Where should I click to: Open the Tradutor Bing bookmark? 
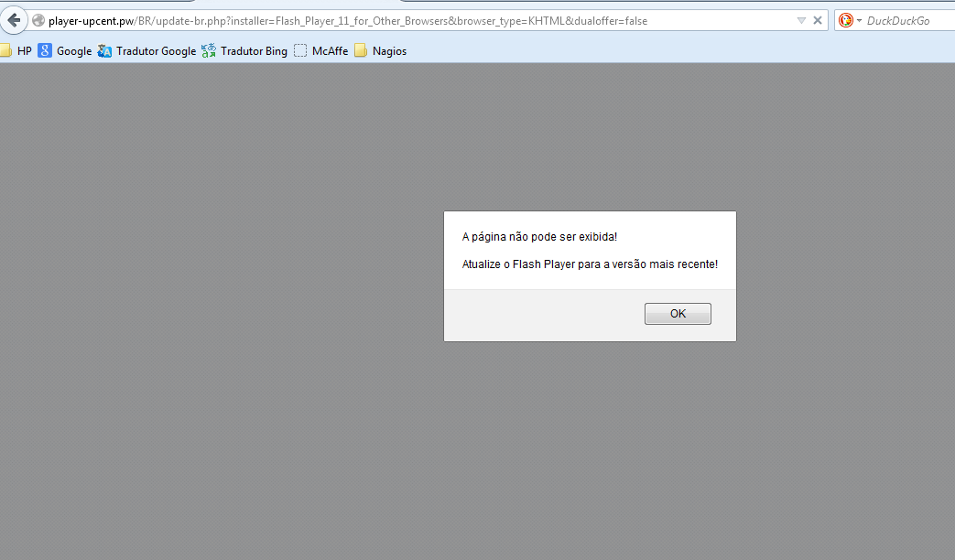244,51
